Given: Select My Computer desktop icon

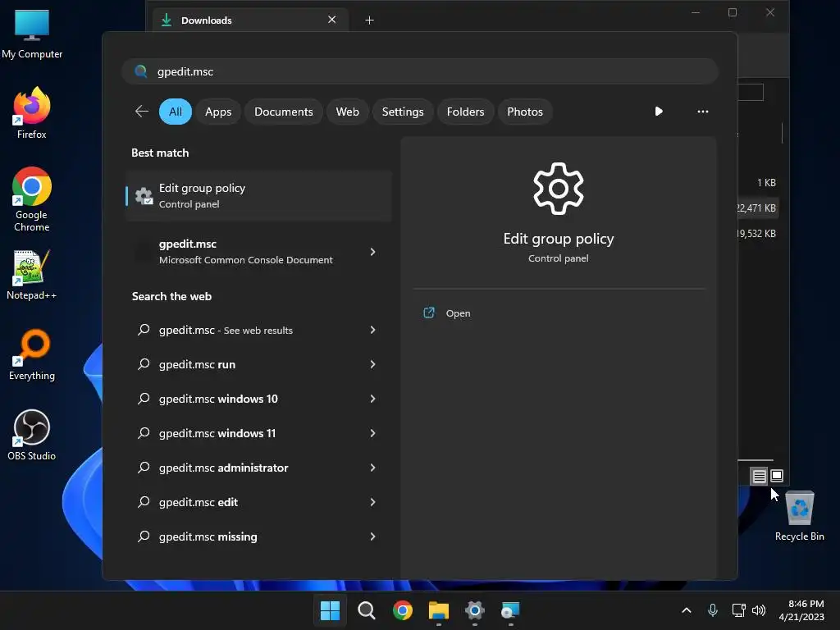Looking at the screenshot, I should (x=32, y=33).
